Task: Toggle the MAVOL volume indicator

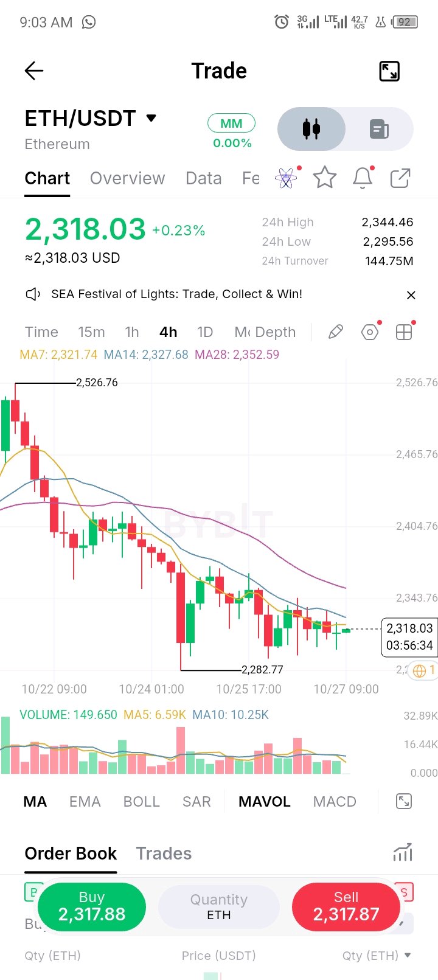Action: pyautogui.click(x=265, y=802)
